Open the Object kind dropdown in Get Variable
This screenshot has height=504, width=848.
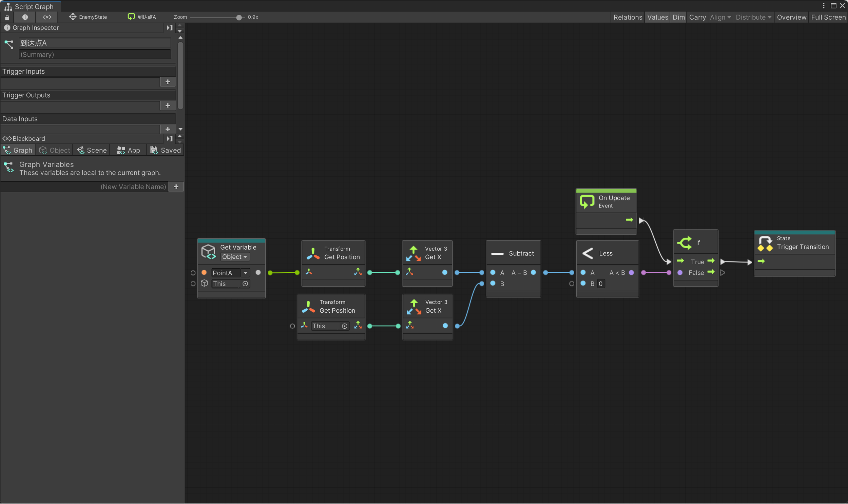click(235, 257)
